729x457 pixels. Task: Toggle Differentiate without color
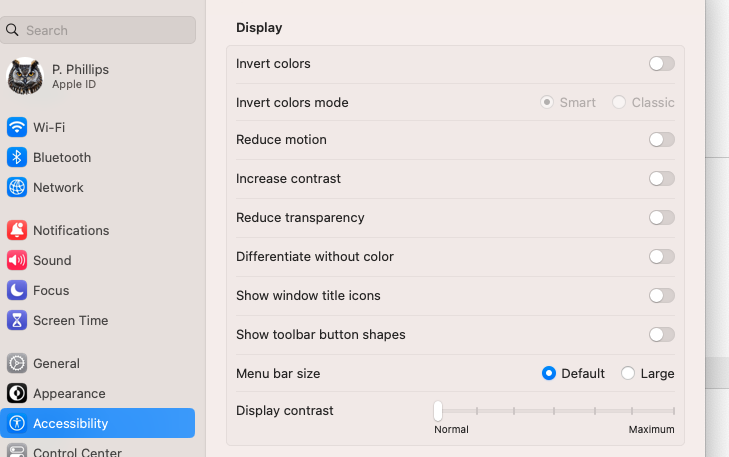(661, 256)
